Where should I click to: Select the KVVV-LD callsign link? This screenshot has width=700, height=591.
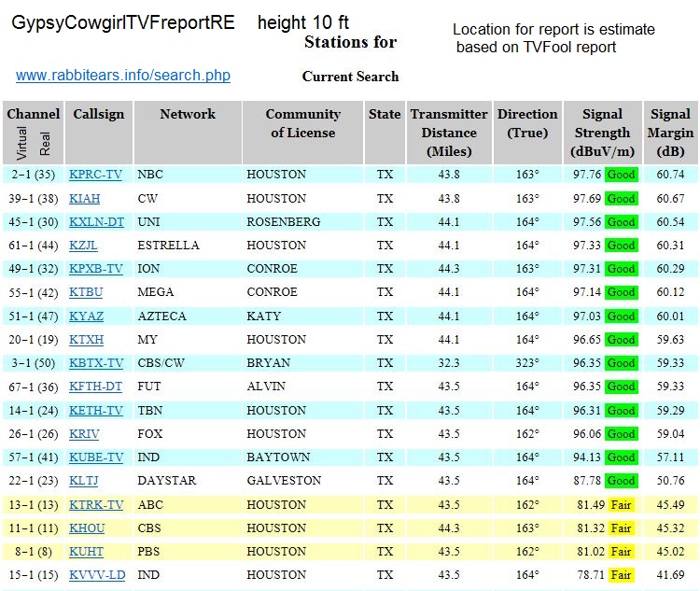click(x=97, y=575)
